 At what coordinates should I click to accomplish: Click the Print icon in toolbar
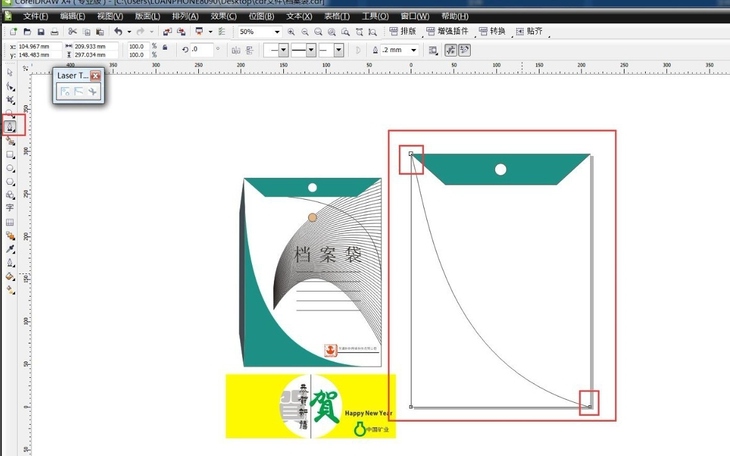click(x=55, y=33)
